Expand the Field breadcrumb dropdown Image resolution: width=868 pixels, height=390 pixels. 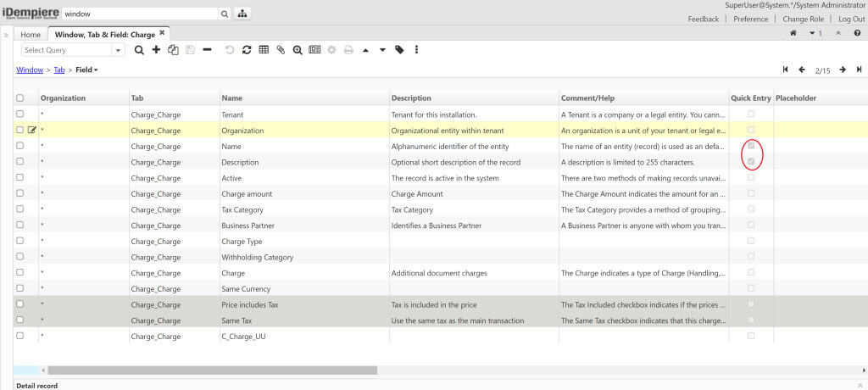pos(87,70)
